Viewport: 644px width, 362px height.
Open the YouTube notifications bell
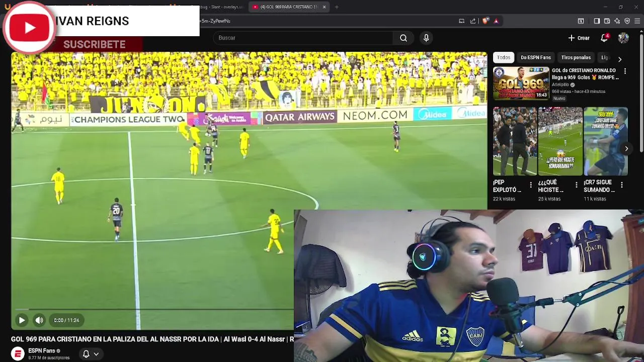click(x=604, y=38)
